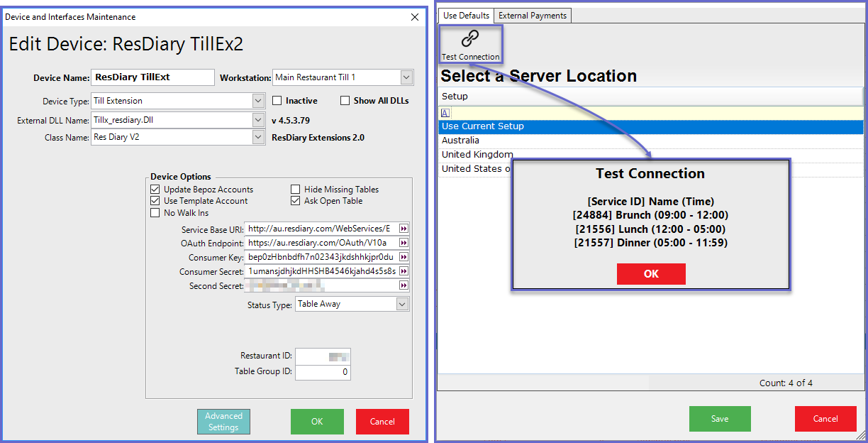Click the filter icon in the Setup list
This screenshot has width=868, height=443.
445,113
